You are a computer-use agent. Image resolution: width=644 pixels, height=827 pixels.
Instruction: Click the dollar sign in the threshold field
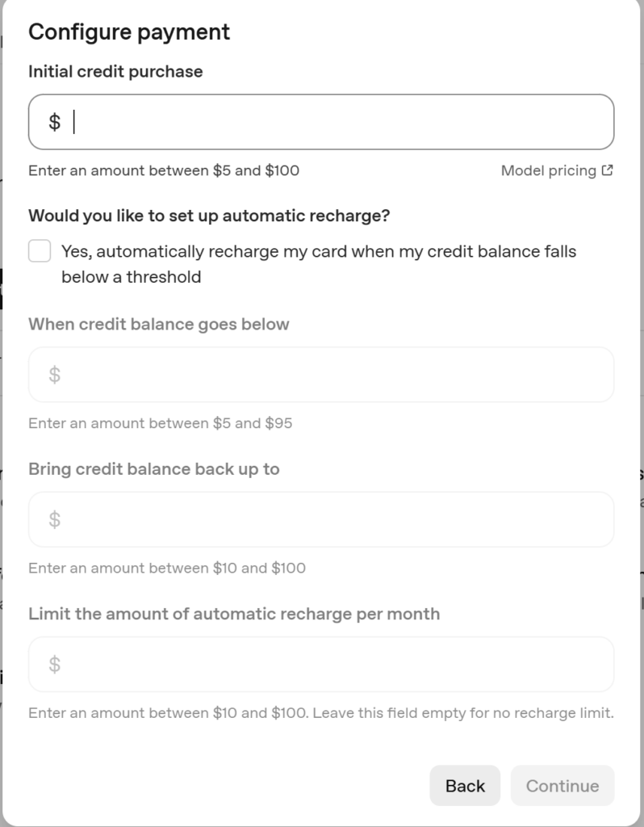click(x=54, y=375)
